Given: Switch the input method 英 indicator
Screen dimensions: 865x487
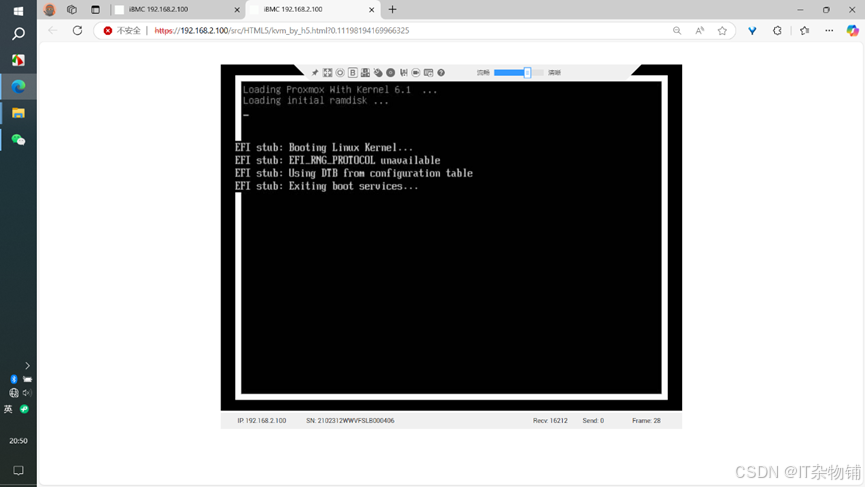Looking at the screenshot, I should pos(8,409).
